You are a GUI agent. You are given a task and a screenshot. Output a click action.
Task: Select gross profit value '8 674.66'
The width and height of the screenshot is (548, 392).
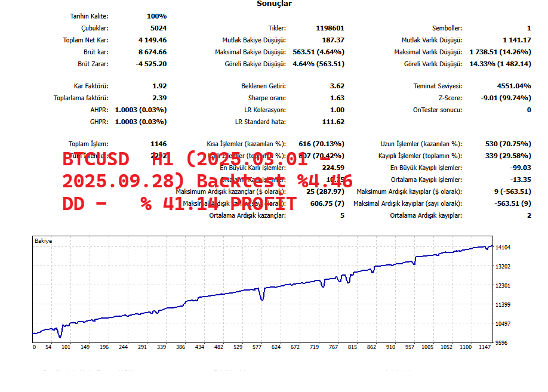click(152, 52)
